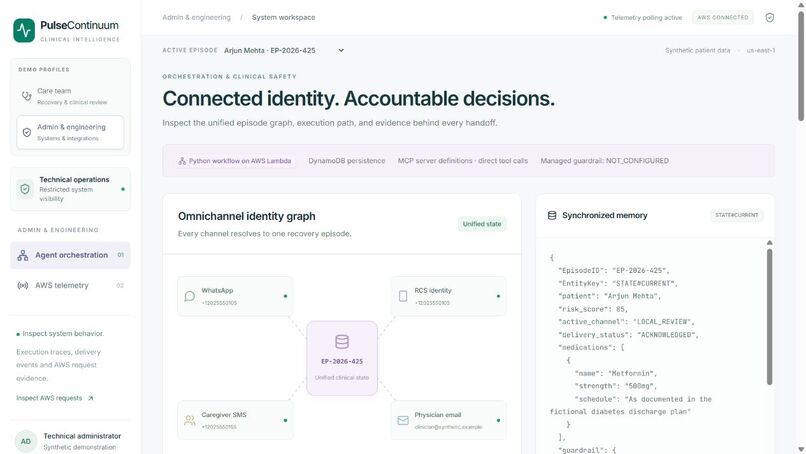Click the Synchronized memory panel scrollbar thumb

point(770,317)
